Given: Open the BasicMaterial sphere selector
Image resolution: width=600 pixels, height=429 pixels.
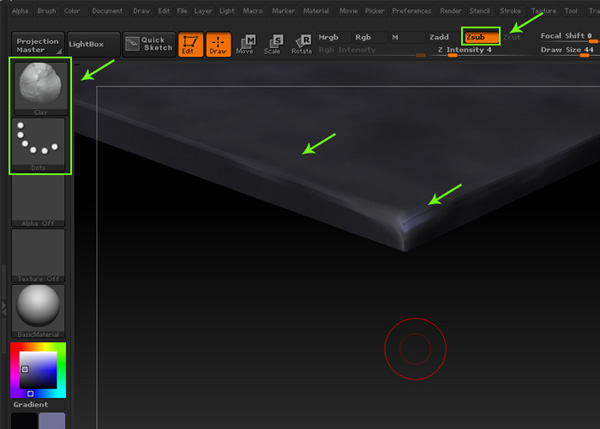Looking at the screenshot, I should (38, 310).
